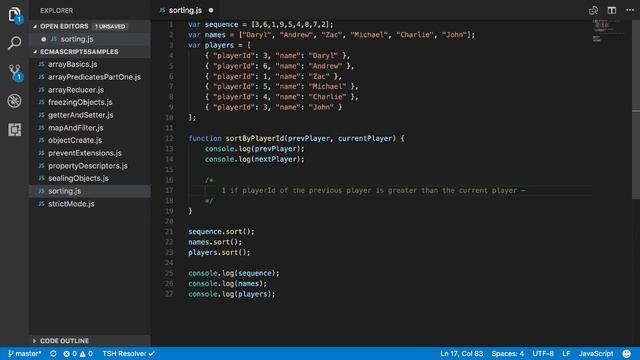Viewport: 640px width, 360px height.
Task: Click console.log(sequence) on line 25
Action: point(234,273)
